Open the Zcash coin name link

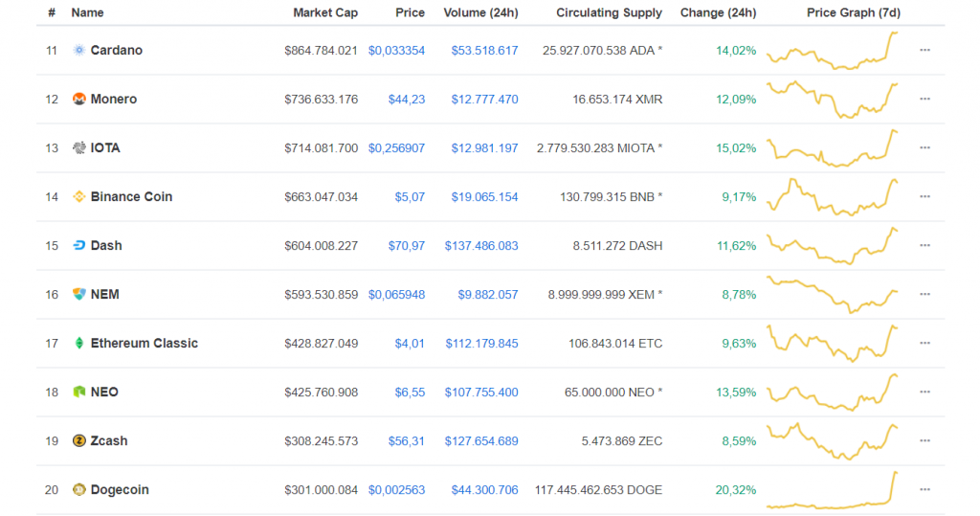pos(109,440)
